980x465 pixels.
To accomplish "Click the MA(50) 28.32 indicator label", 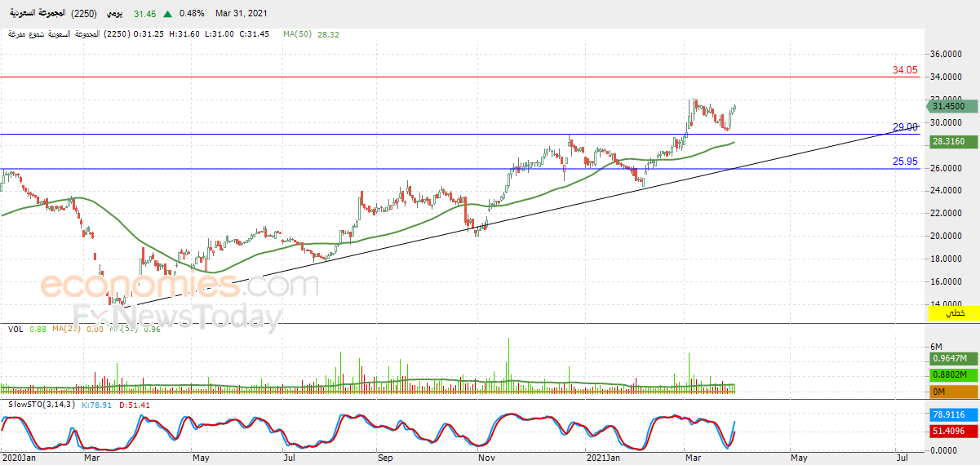I will point(311,34).
